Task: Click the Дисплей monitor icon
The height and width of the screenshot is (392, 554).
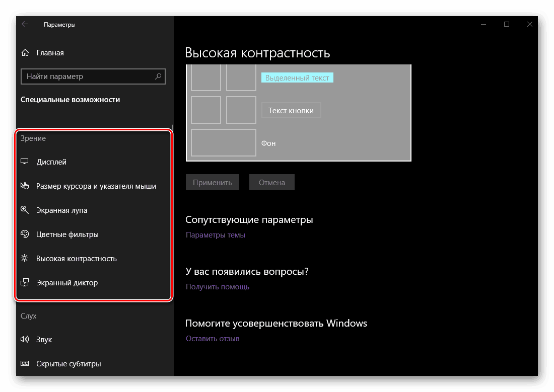Action: click(24, 162)
